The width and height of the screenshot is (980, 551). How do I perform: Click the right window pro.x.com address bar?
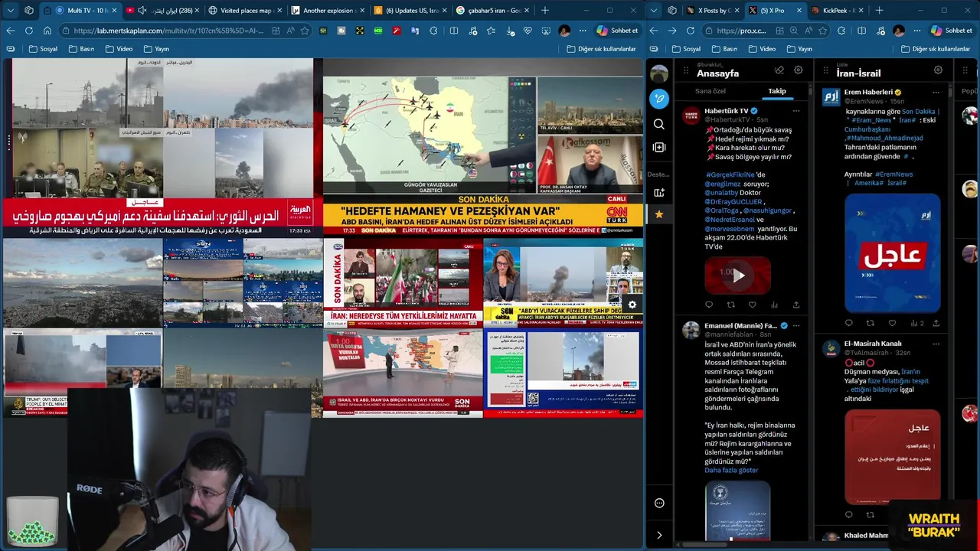pyautogui.click(x=742, y=31)
